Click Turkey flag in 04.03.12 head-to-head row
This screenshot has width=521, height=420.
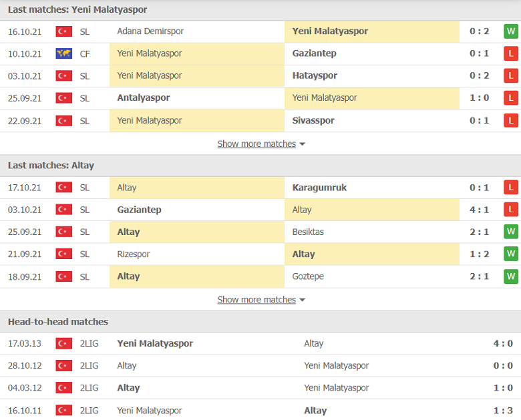coord(64,387)
